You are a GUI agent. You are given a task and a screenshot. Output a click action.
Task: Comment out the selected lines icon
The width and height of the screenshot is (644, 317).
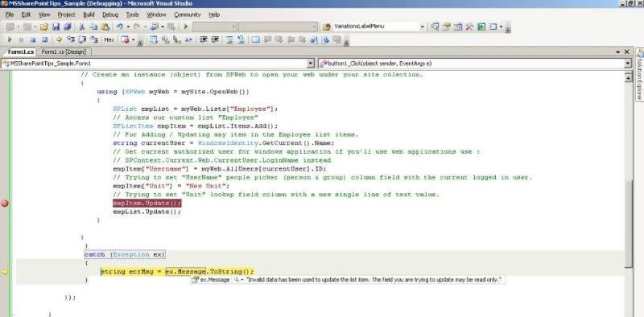click(x=229, y=40)
